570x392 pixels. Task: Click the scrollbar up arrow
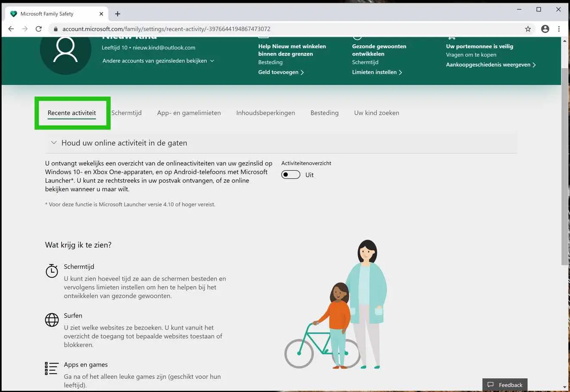point(564,40)
